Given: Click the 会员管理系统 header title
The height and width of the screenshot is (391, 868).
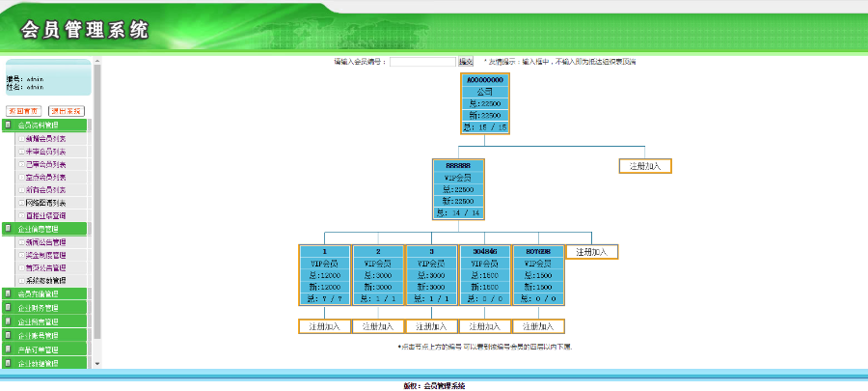Looking at the screenshot, I should click(x=85, y=30).
